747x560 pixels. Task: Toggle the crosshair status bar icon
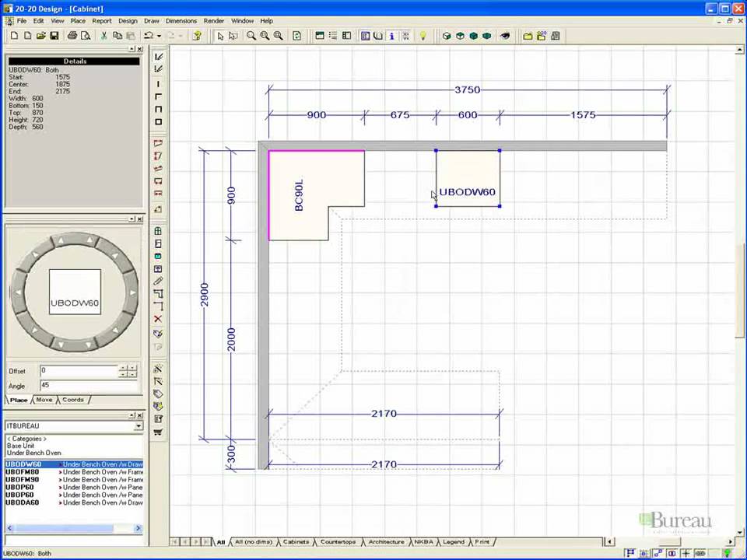coord(686,553)
